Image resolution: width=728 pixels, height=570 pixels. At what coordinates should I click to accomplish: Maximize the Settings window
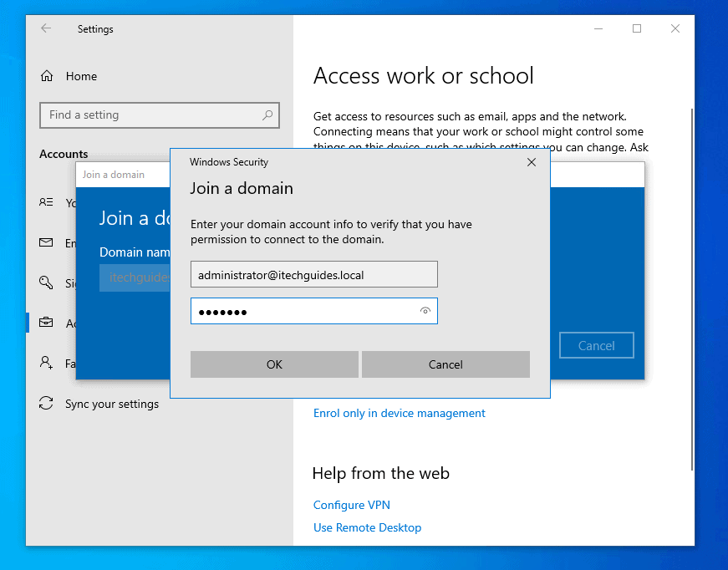tap(637, 28)
